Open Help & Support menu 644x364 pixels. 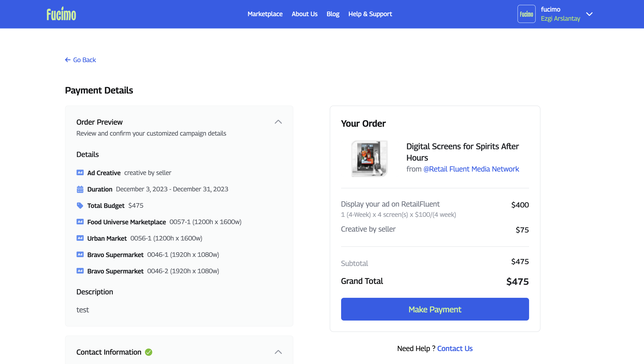pos(370,14)
